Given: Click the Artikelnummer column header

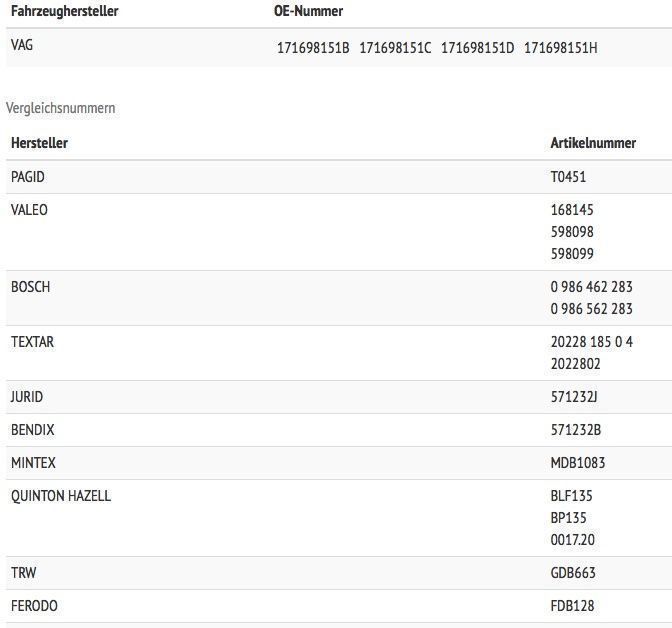Looking at the screenshot, I should coord(593,143).
